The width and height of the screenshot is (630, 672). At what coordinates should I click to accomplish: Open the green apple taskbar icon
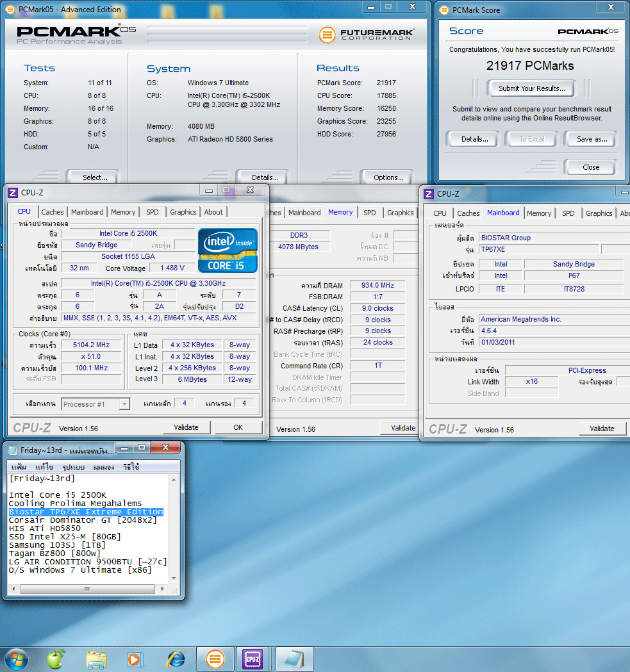tap(56, 659)
